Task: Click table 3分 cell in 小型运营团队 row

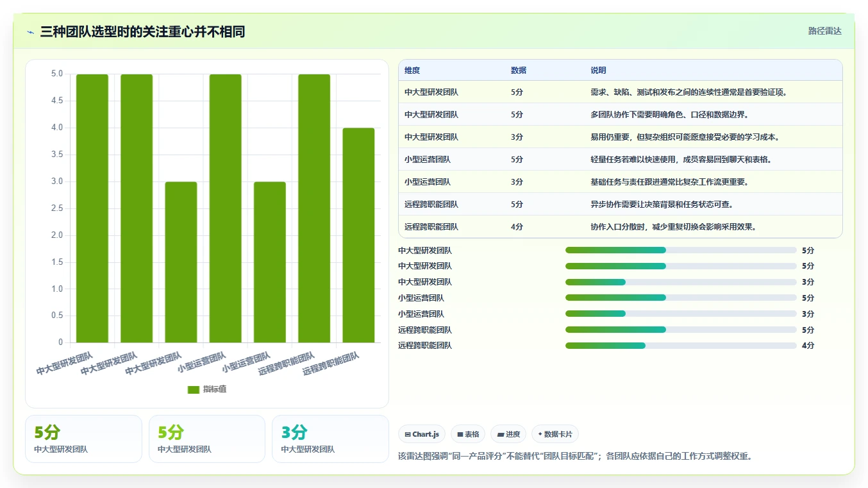Action: tap(517, 182)
